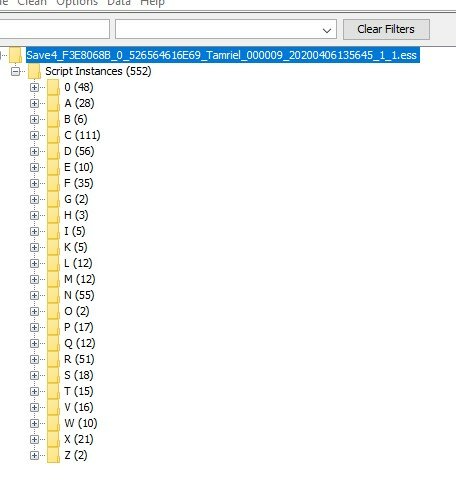Expand the H (3) folder
The height and width of the screenshot is (487, 456).
[34, 215]
